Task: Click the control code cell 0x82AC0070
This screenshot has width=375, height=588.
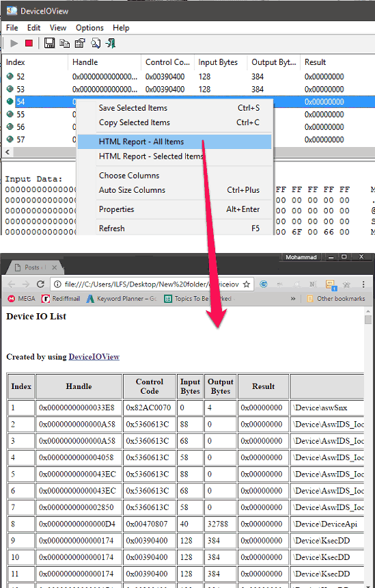Action: [x=149, y=407]
